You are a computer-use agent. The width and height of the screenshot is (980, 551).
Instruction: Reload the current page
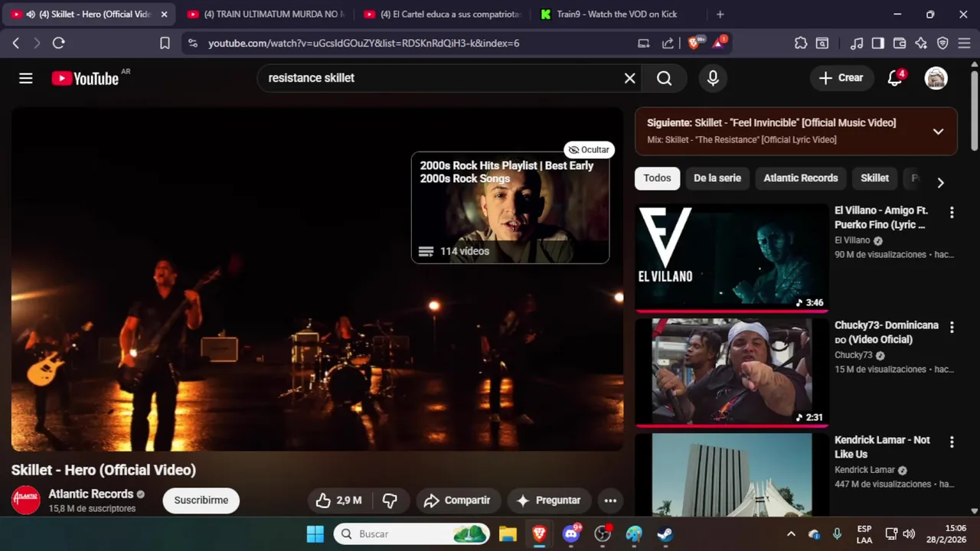[58, 44]
